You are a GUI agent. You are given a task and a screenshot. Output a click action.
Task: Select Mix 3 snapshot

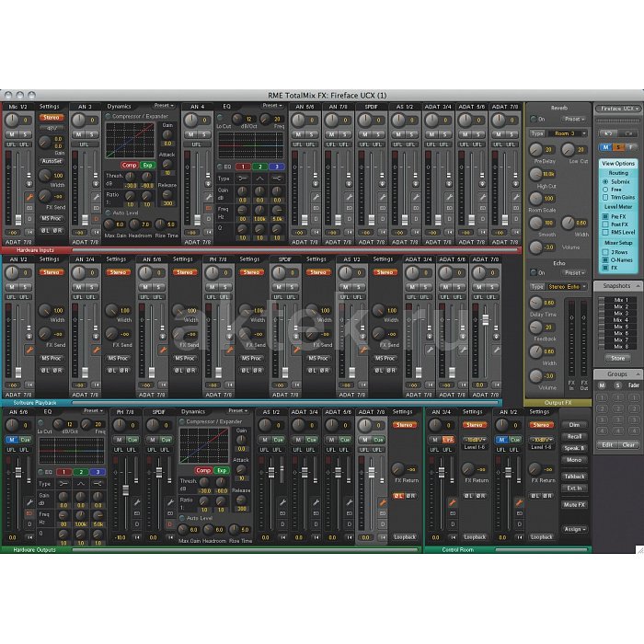point(621,314)
